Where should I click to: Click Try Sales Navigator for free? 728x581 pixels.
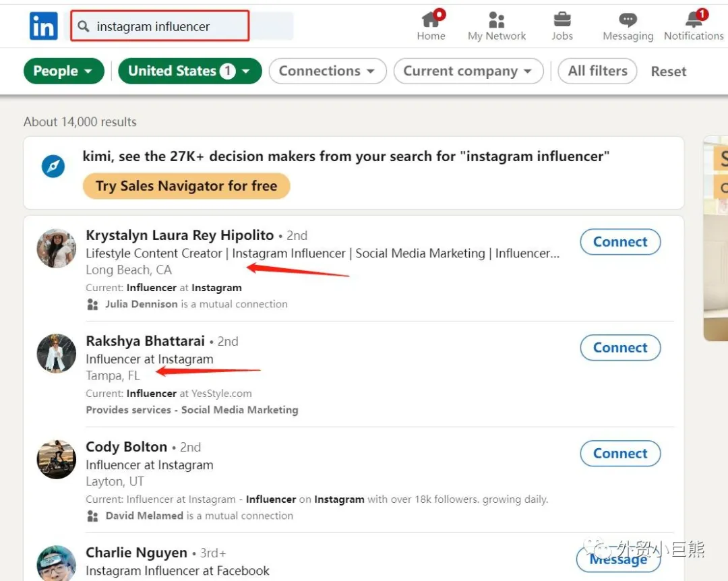pyautogui.click(x=186, y=186)
